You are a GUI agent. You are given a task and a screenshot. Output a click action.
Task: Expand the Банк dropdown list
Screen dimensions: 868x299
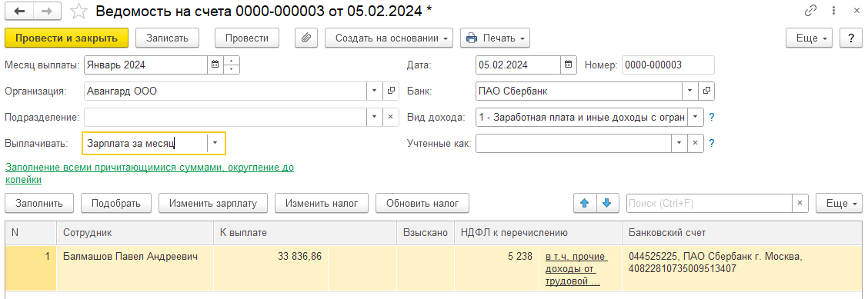click(x=690, y=91)
